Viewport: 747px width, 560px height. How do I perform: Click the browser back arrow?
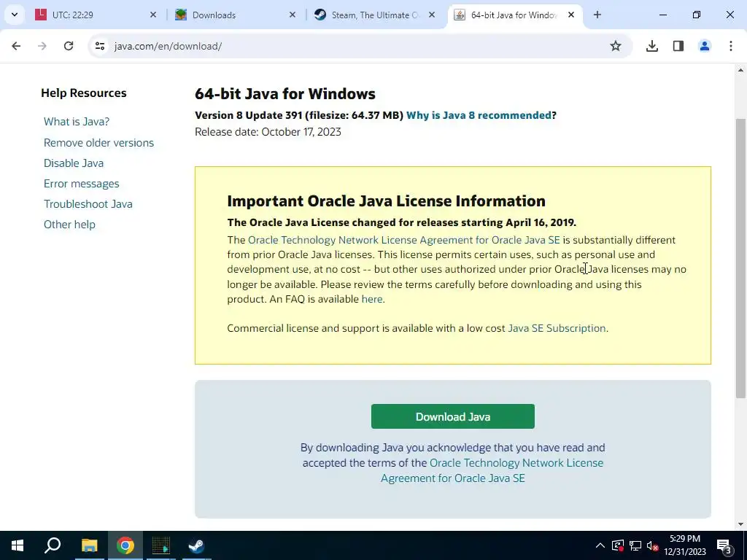(x=16, y=46)
